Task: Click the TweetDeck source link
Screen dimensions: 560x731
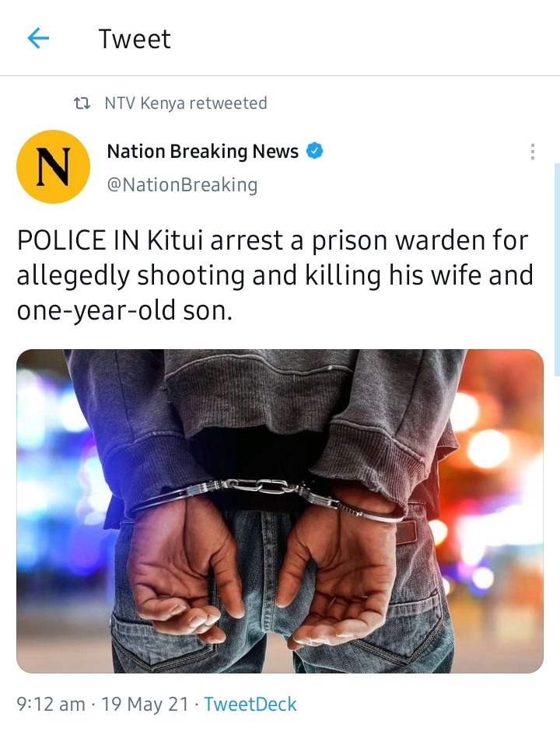Action: tap(250, 704)
